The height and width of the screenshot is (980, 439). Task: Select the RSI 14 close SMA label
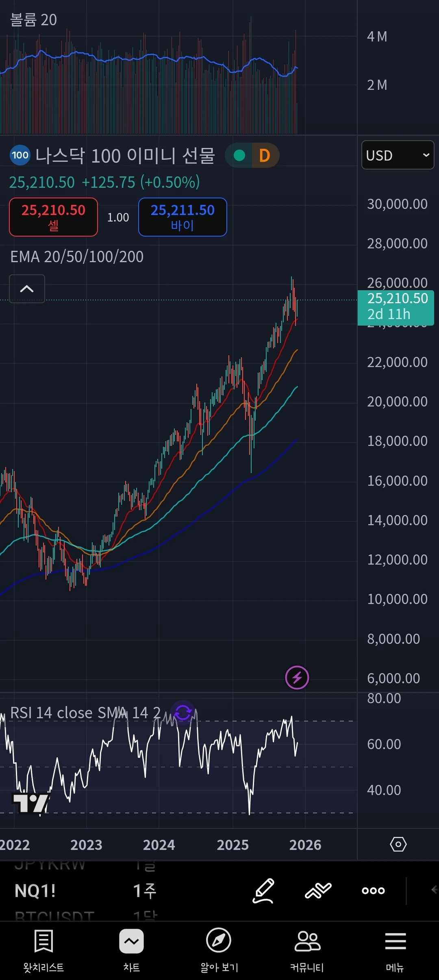tap(85, 713)
